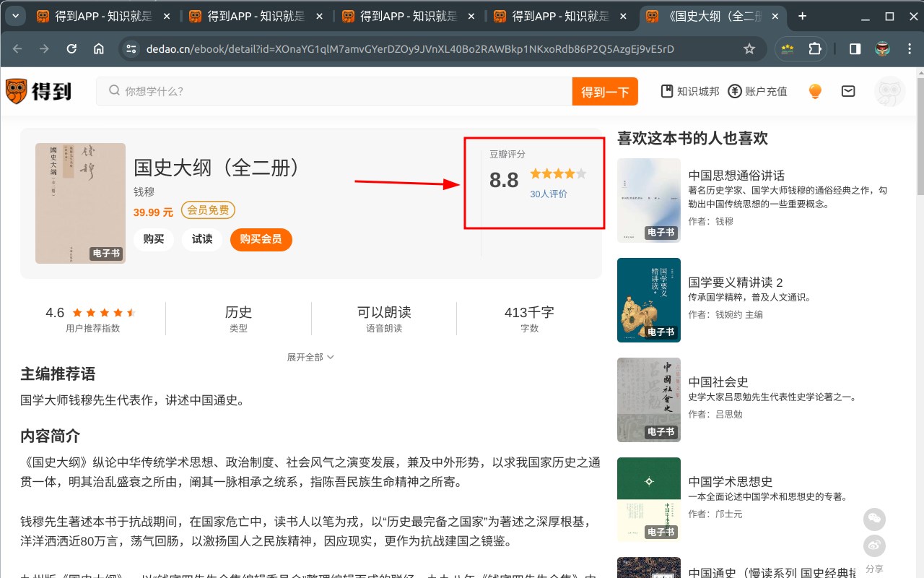This screenshot has height=578, width=924.
Task: Click the 会员免费 badge
Action: pos(208,210)
